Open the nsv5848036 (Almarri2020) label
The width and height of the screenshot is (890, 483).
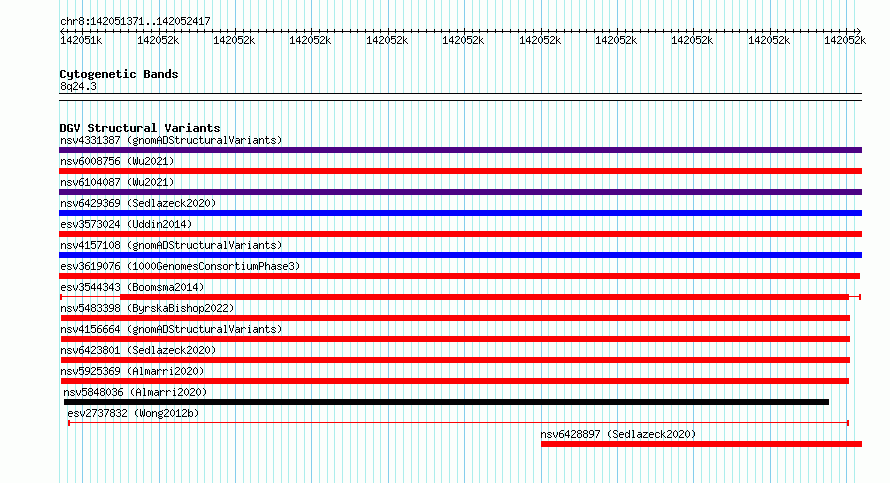pos(135,392)
